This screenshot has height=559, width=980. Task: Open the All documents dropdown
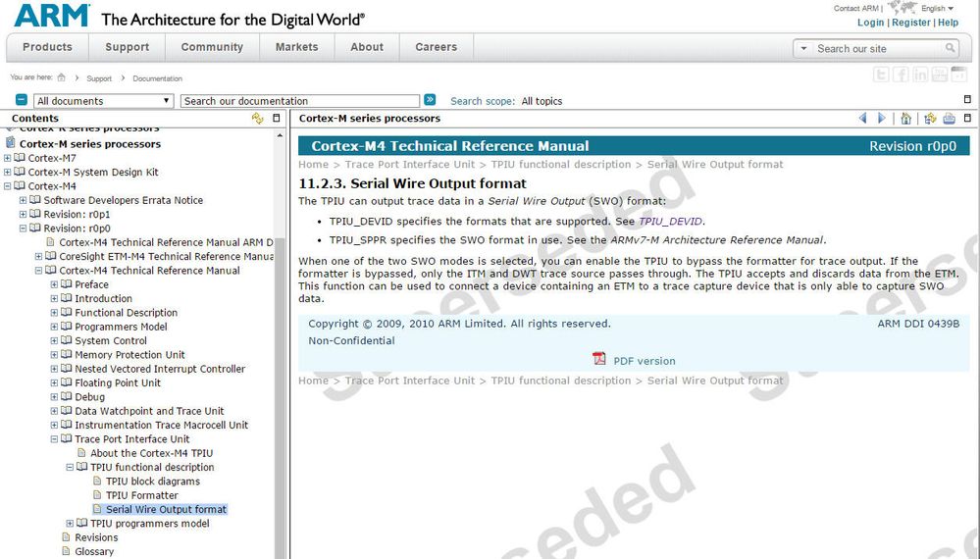102,101
